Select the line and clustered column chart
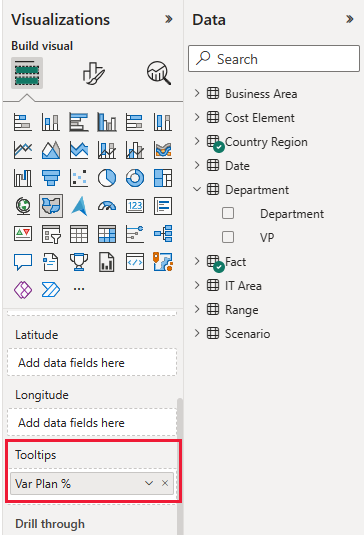 click(135, 150)
